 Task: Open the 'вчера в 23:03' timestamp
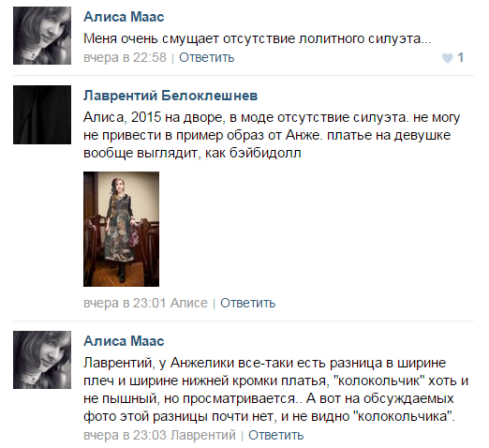[125, 435]
